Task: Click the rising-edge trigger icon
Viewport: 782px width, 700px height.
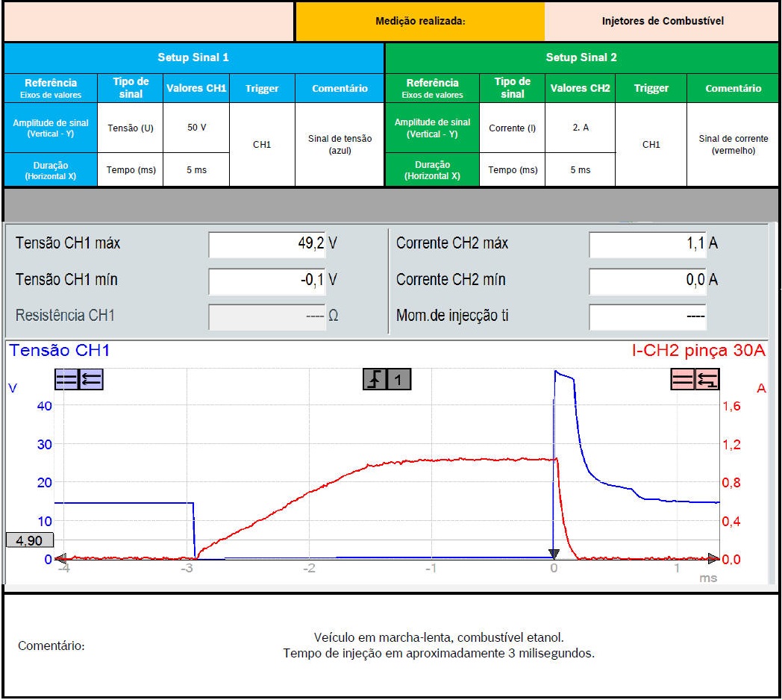Action: coord(374,380)
